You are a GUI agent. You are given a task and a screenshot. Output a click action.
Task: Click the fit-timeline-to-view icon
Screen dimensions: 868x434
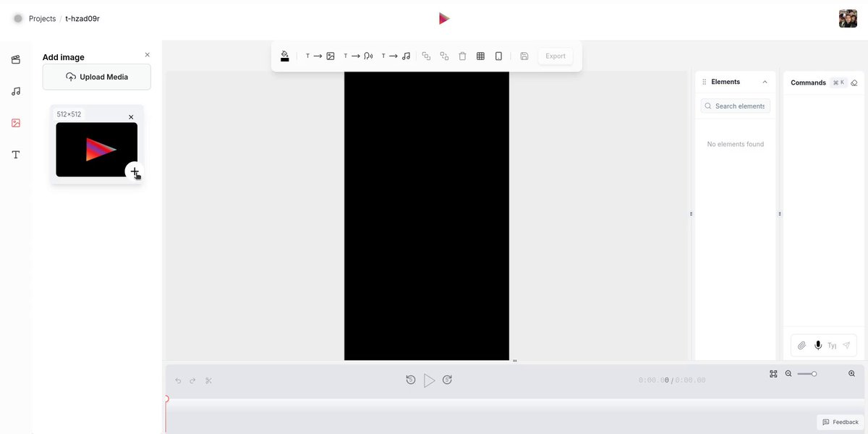coord(773,374)
